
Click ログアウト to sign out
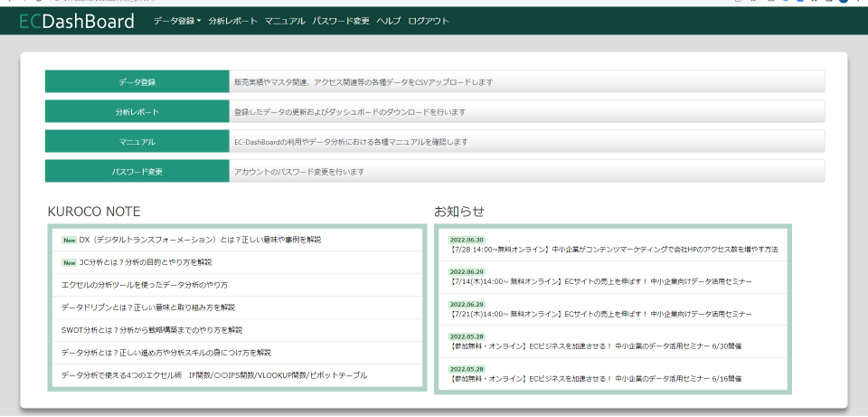[429, 21]
